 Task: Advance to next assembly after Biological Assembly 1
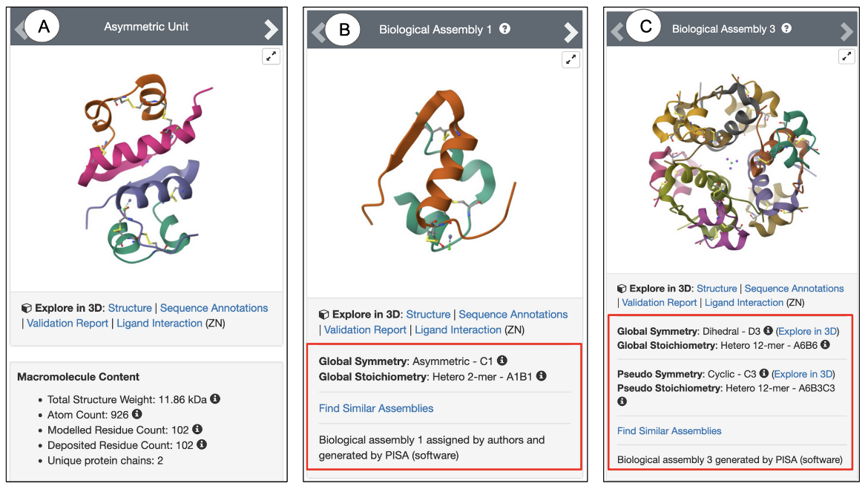pos(571,32)
